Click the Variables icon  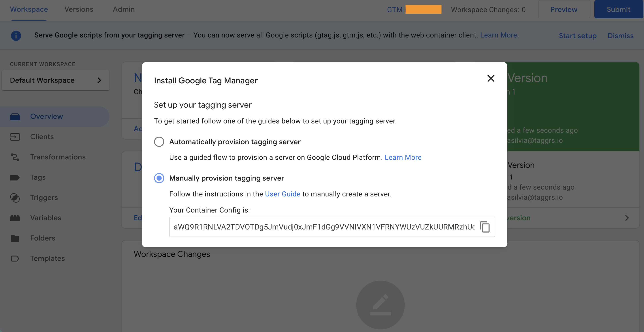point(15,218)
